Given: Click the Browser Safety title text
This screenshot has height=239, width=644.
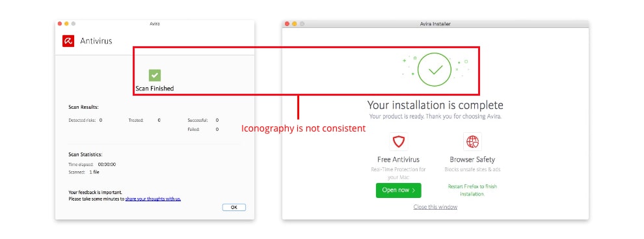Looking at the screenshot, I should (472, 160).
